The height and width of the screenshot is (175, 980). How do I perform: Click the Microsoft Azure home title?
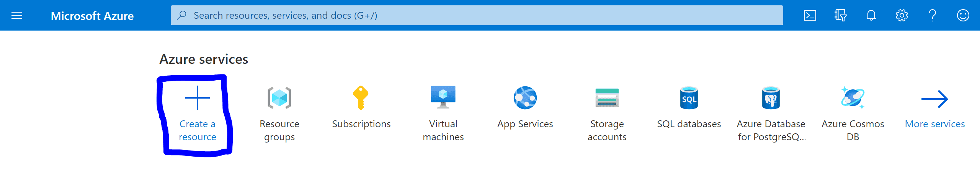92,16
